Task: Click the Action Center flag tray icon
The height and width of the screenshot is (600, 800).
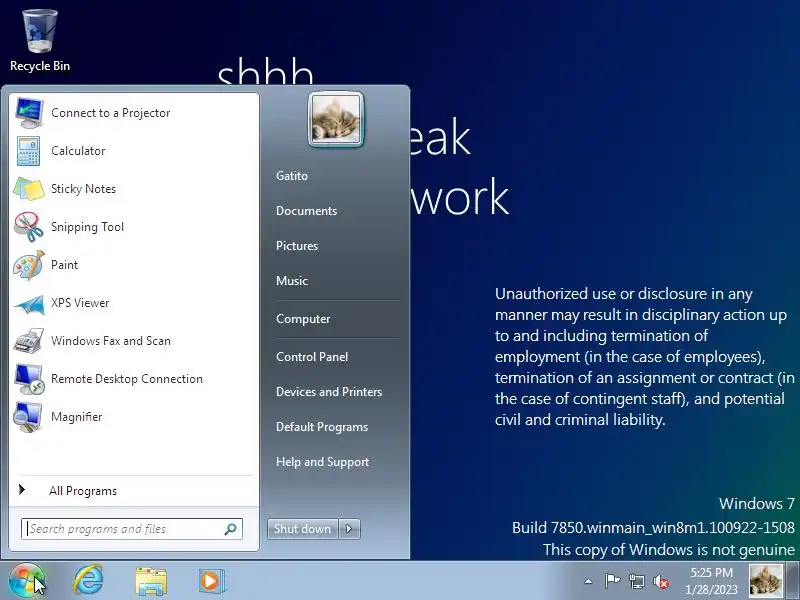Action: point(612,581)
